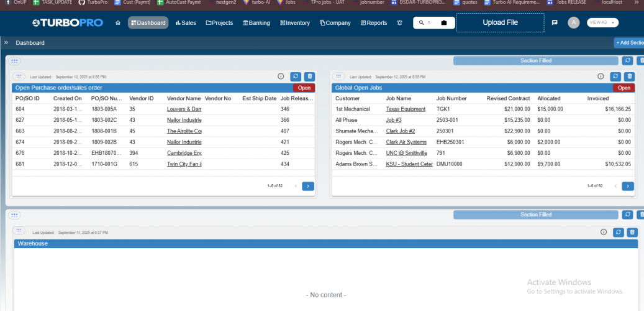Open the notifications bell icon

399,23
